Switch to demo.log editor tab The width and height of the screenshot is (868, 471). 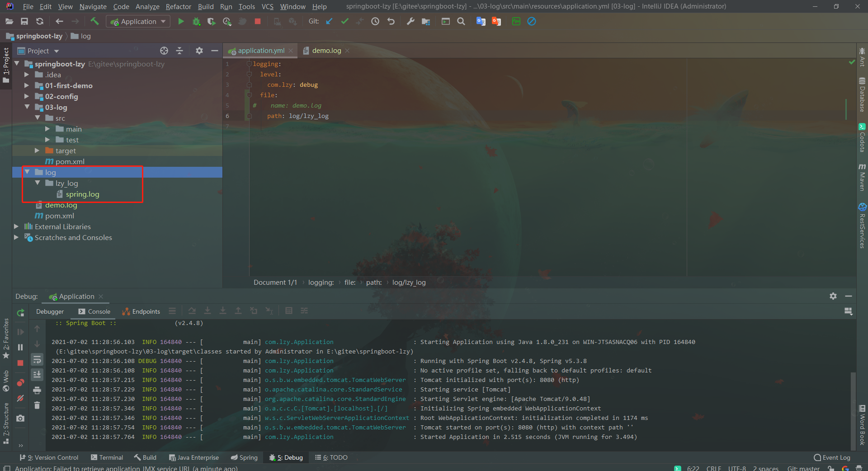point(326,51)
